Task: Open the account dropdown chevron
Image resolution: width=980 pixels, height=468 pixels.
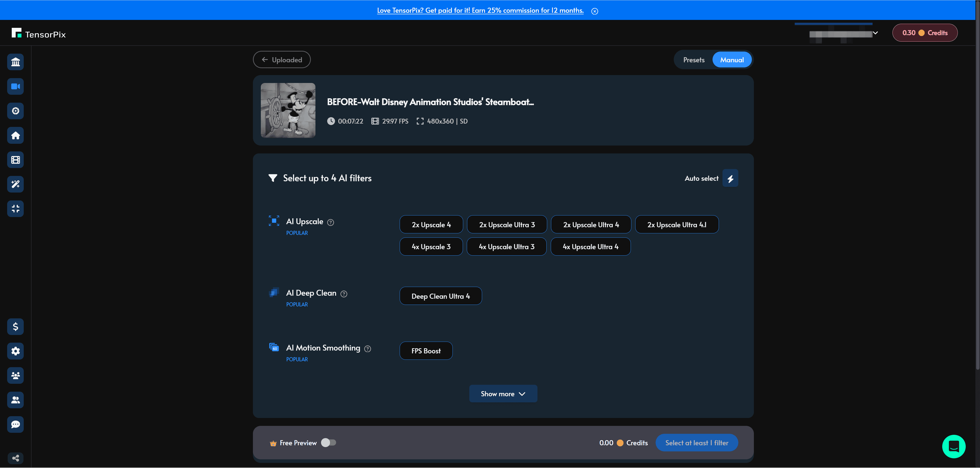Action: pos(875,33)
